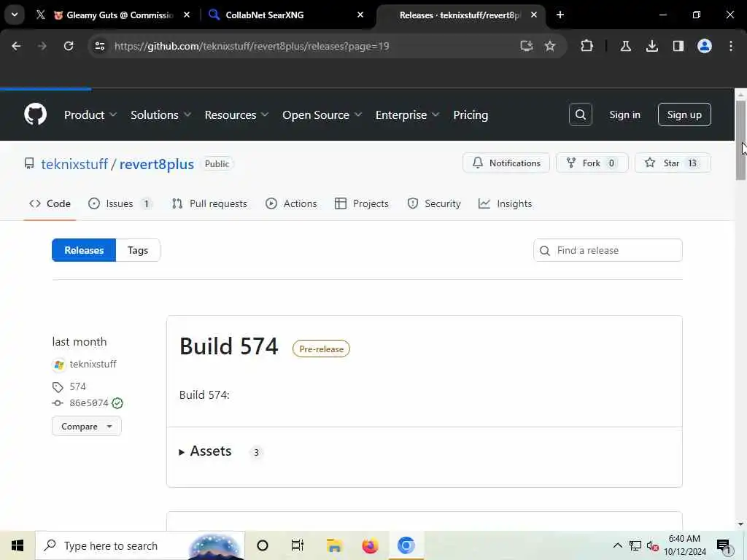This screenshot has width=747, height=560.
Task: Open the Projects tab
Action: tap(362, 203)
